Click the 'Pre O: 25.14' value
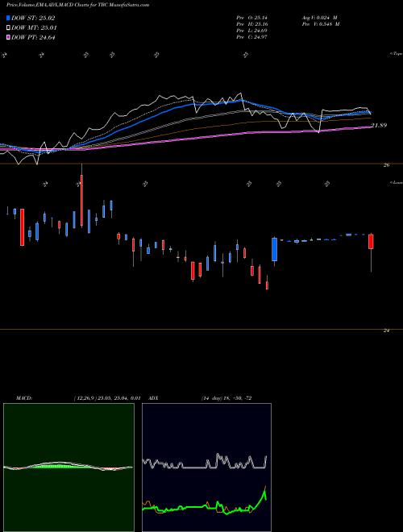403x532 pixels. 251,18
